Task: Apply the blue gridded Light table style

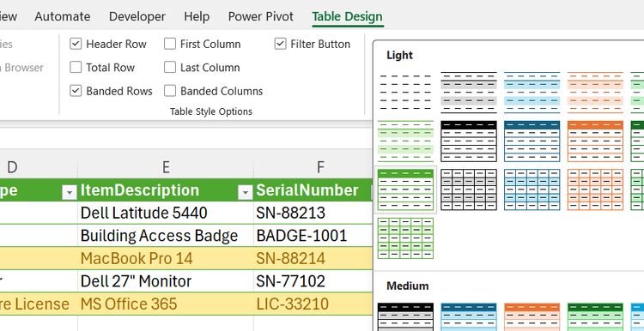Action: point(532,190)
